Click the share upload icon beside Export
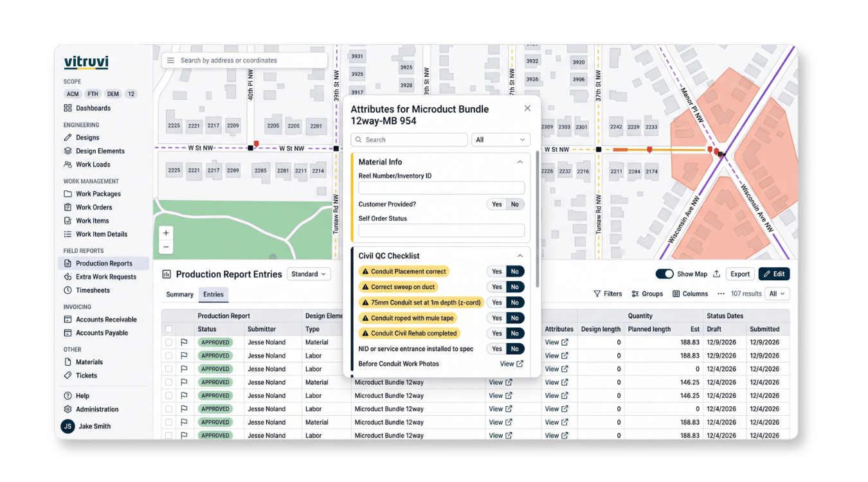This screenshot has height=482, width=868. coord(717,274)
